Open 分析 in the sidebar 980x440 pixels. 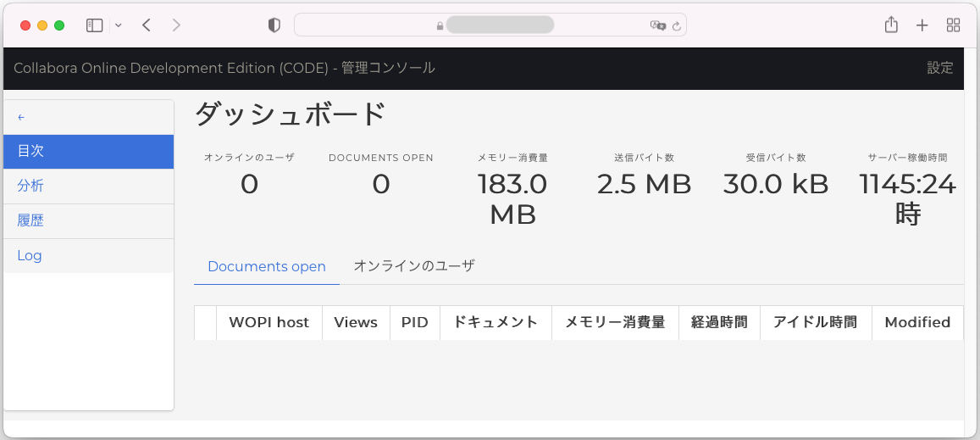click(x=89, y=186)
